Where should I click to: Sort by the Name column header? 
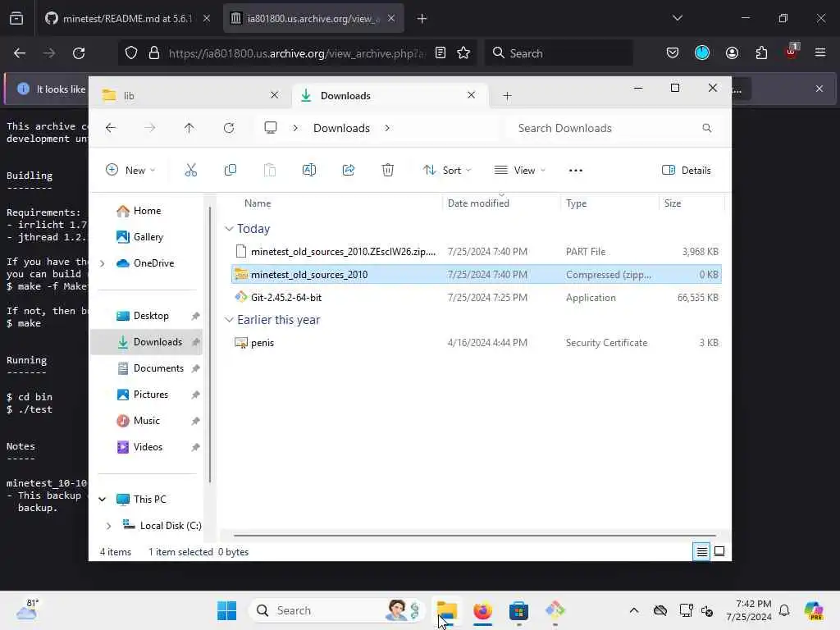click(258, 203)
